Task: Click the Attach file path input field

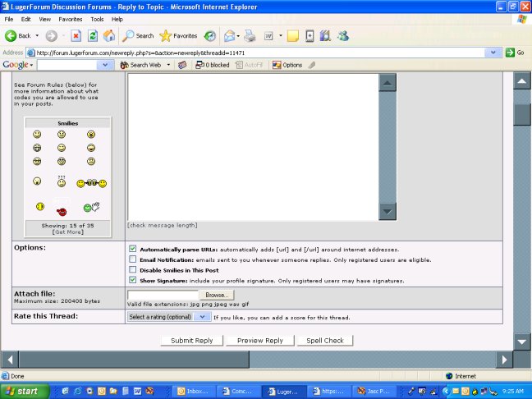Action: (x=163, y=294)
